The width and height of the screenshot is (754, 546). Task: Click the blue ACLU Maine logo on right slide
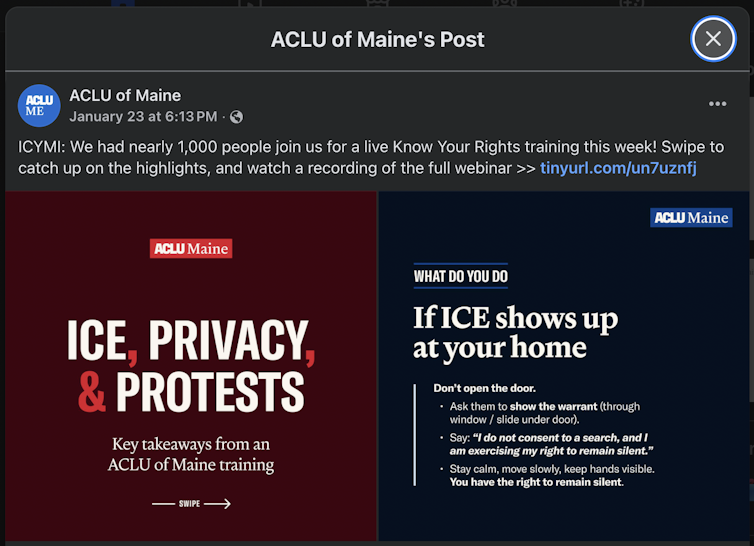(691, 218)
